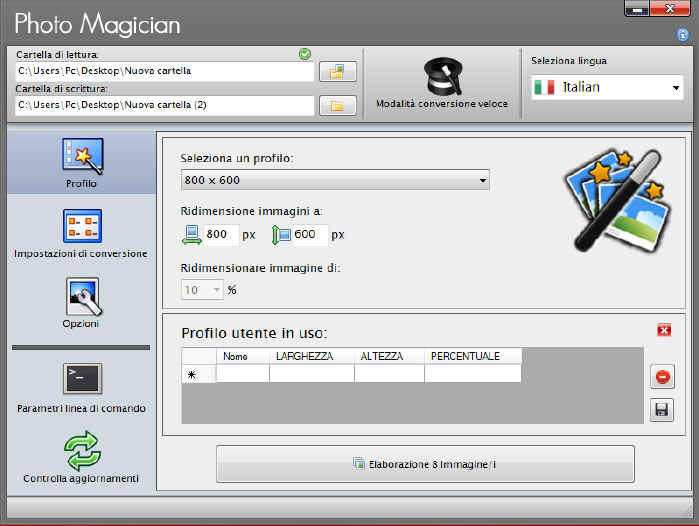The height and width of the screenshot is (526, 699).
Task: Click the Cartella di scrittura path field
Action: pyautogui.click(x=164, y=106)
